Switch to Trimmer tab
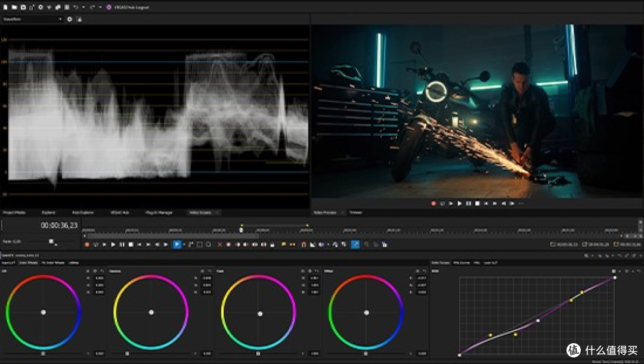Image resolution: width=644 pixels, height=364 pixels. click(355, 213)
